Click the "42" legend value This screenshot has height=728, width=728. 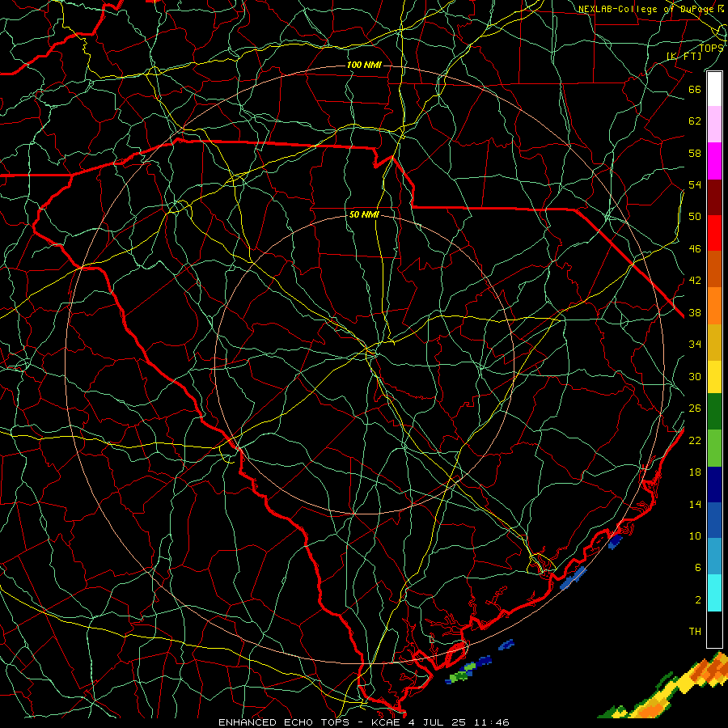[x=695, y=281]
